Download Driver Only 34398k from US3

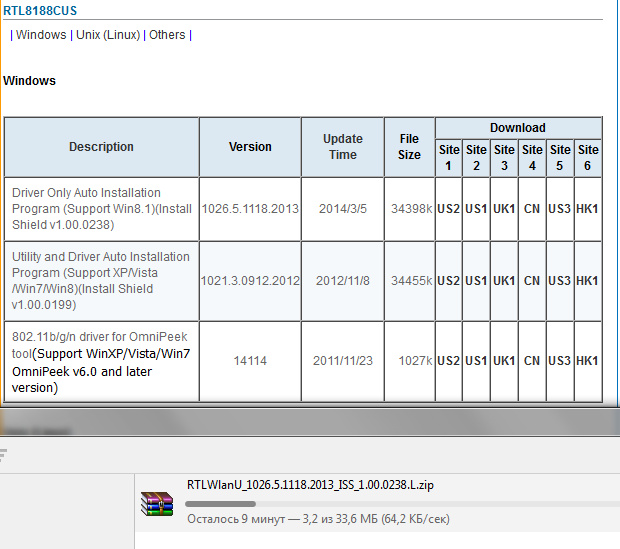(x=560, y=208)
